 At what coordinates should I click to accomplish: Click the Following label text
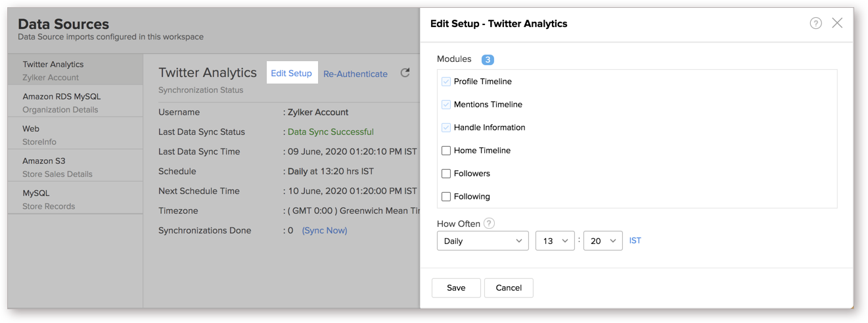[x=472, y=197]
